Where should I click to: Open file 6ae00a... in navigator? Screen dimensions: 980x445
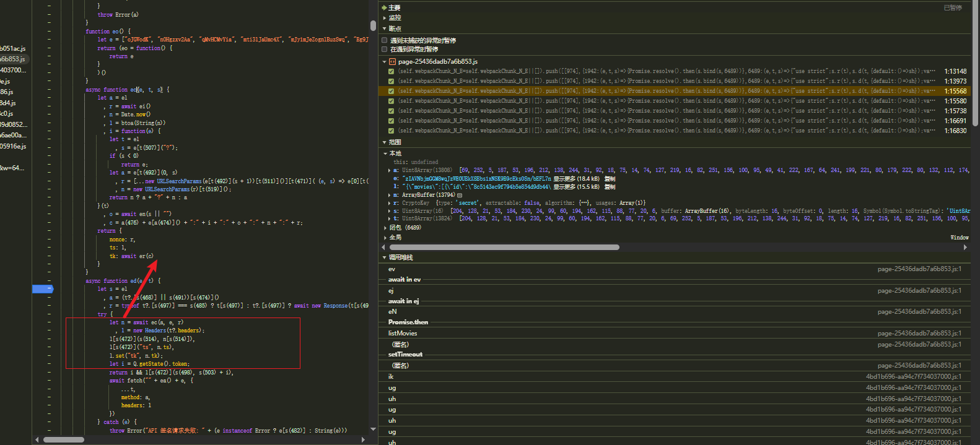[14, 135]
